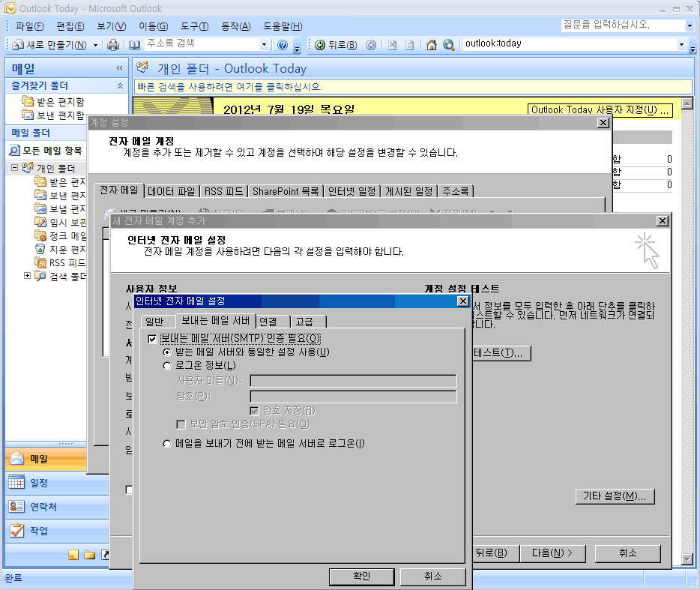This screenshot has width=700, height=590.
Task: Open 받은 편지함 under 즐겨찾기 폴더
Action: [x=53, y=102]
